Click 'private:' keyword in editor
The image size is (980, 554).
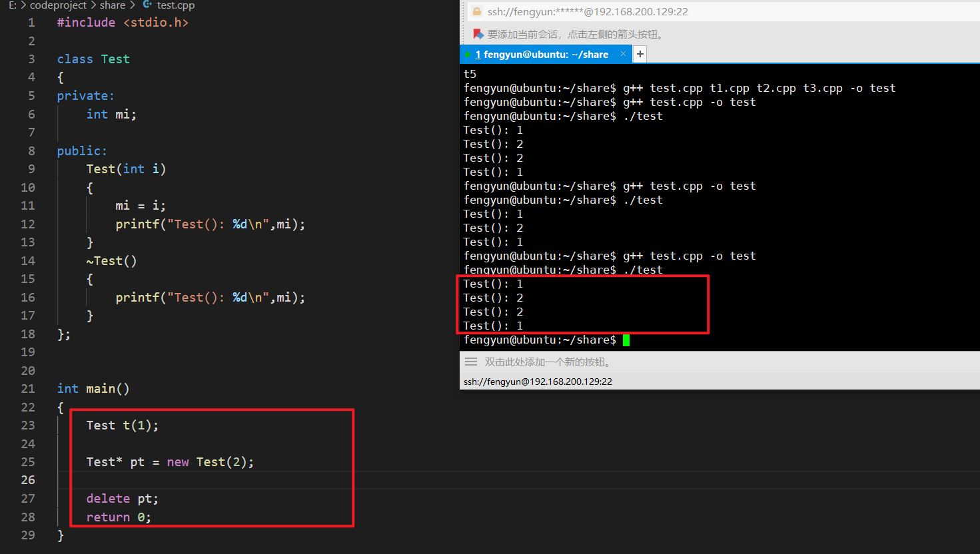pyautogui.click(x=85, y=96)
